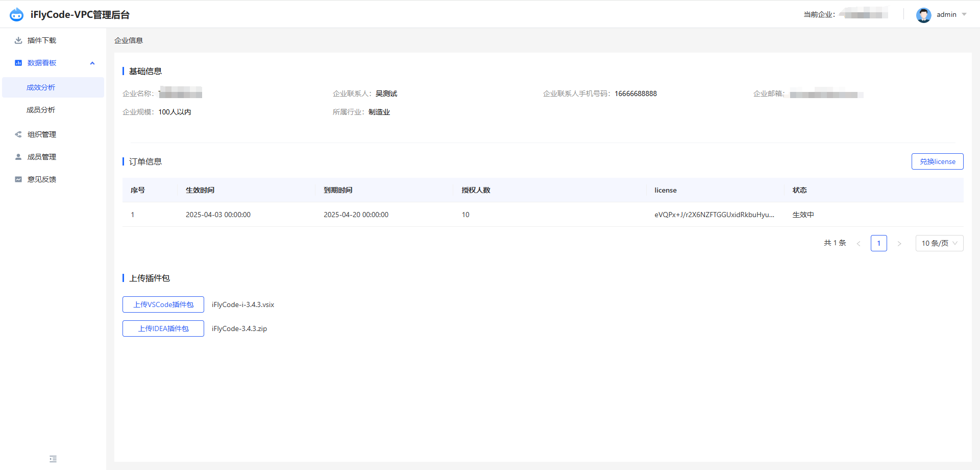This screenshot has width=980, height=470.
Task: Click the industry value 制造业
Action: tap(379, 112)
